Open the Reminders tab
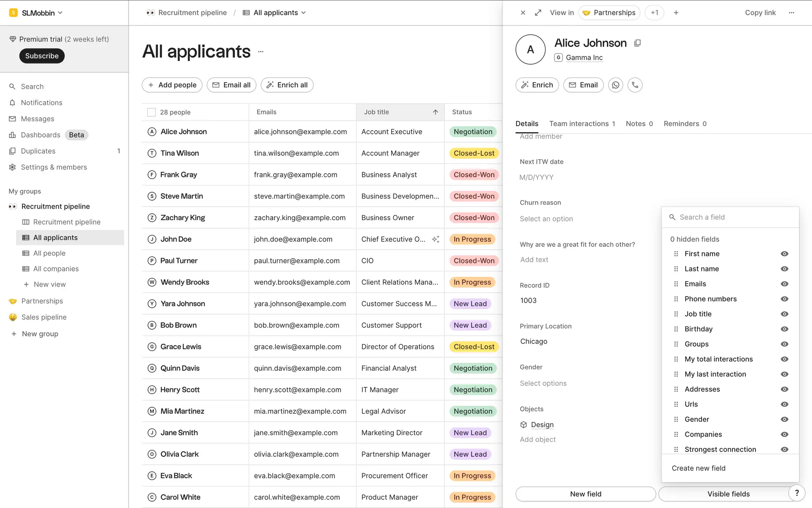 pyautogui.click(x=684, y=124)
